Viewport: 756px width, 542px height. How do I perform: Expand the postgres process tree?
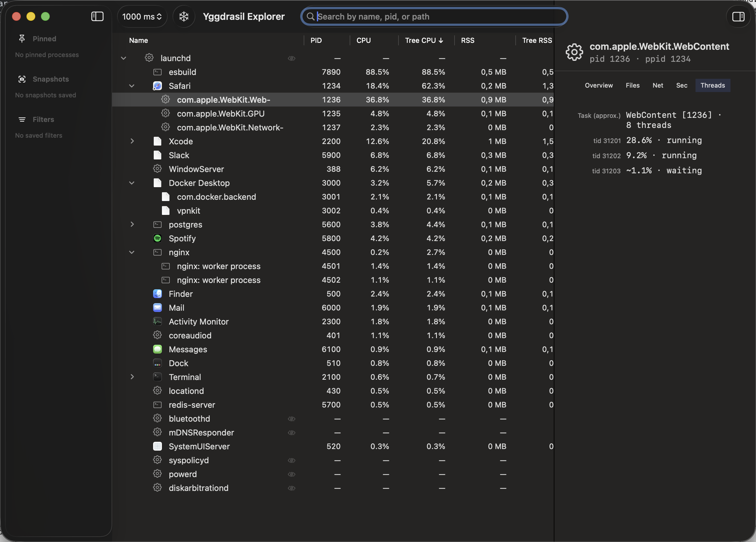[132, 224]
